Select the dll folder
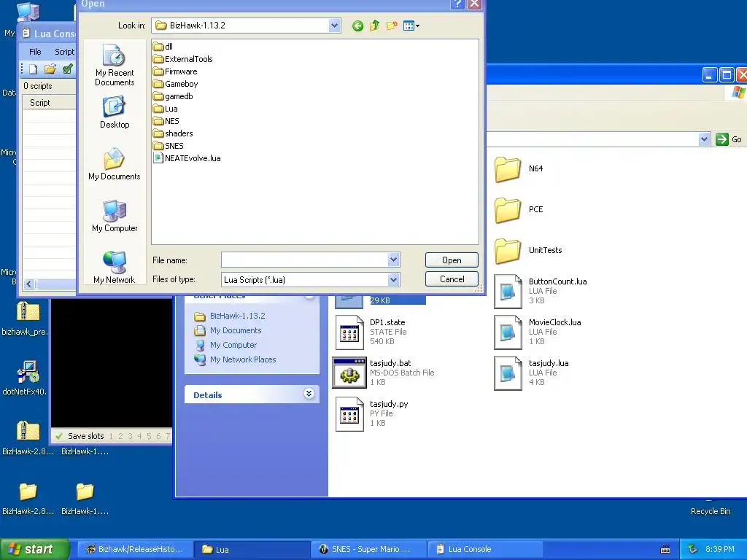The width and height of the screenshot is (747, 560). click(163, 47)
